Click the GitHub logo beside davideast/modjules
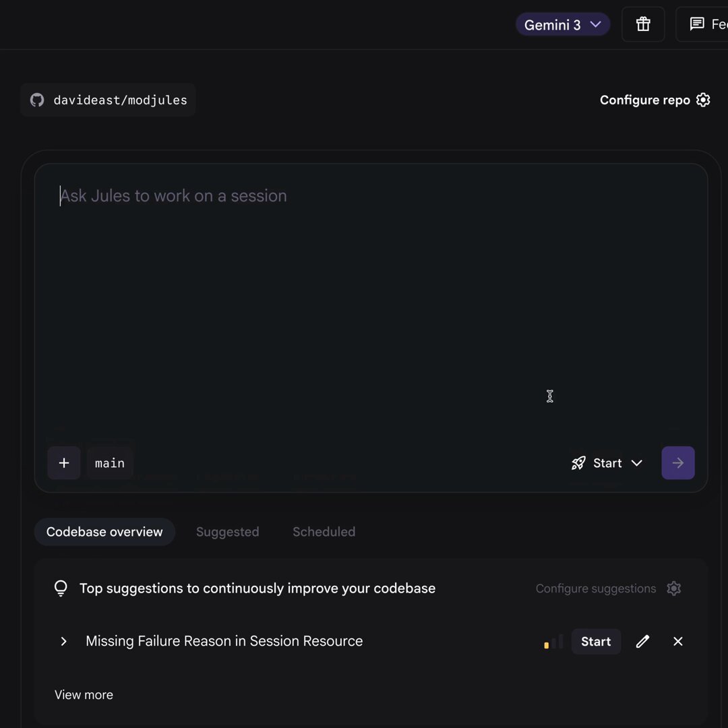Viewport: 728px width, 728px height. 37,100
